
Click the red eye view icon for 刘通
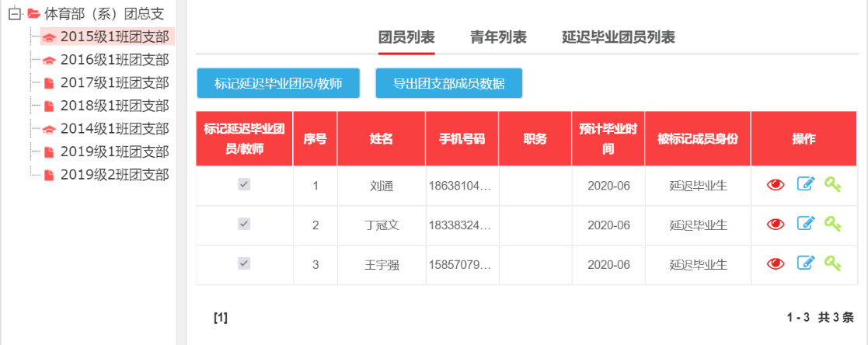click(776, 185)
